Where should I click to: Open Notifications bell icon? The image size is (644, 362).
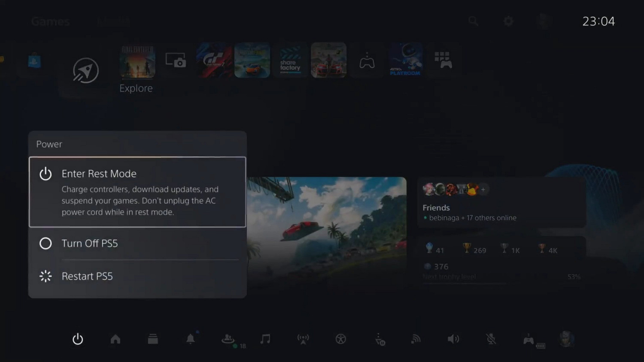coord(191,339)
